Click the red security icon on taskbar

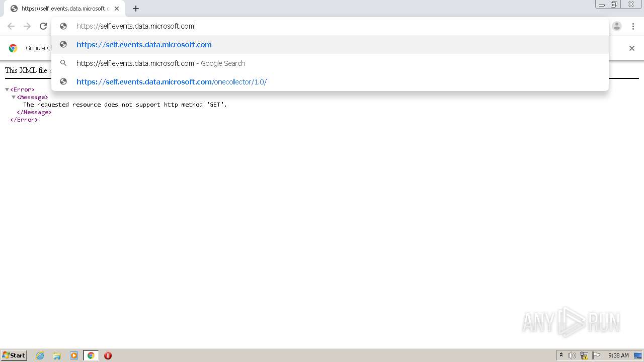pyautogui.click(x=108, y=355)
